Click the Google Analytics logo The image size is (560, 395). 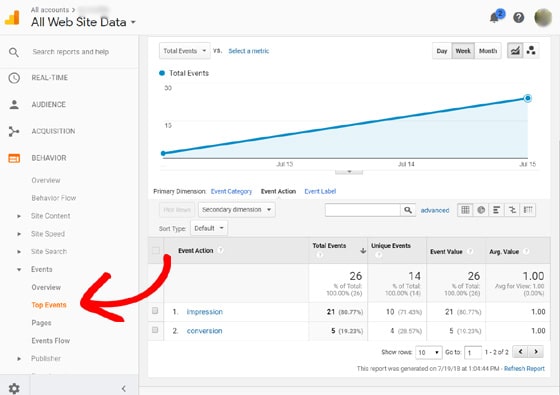tap(12, 18)
